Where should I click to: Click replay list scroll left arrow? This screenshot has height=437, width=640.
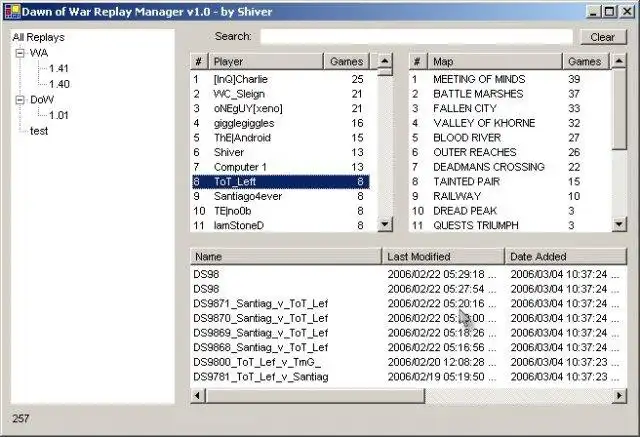pyautogui.click(x=198, y=395)
